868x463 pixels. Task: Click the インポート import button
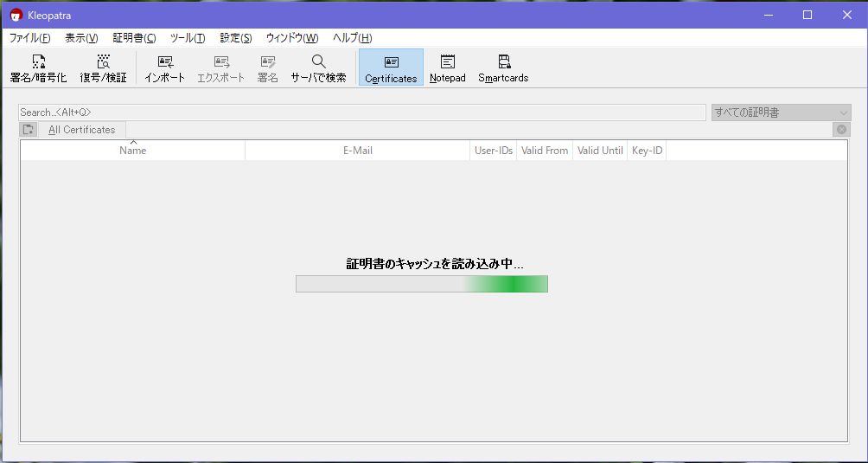coord(165,68)
